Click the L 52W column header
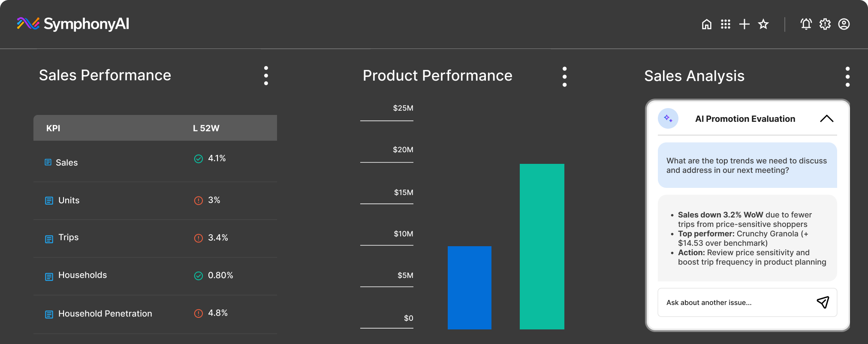868x344 pixels. [206, 128]
